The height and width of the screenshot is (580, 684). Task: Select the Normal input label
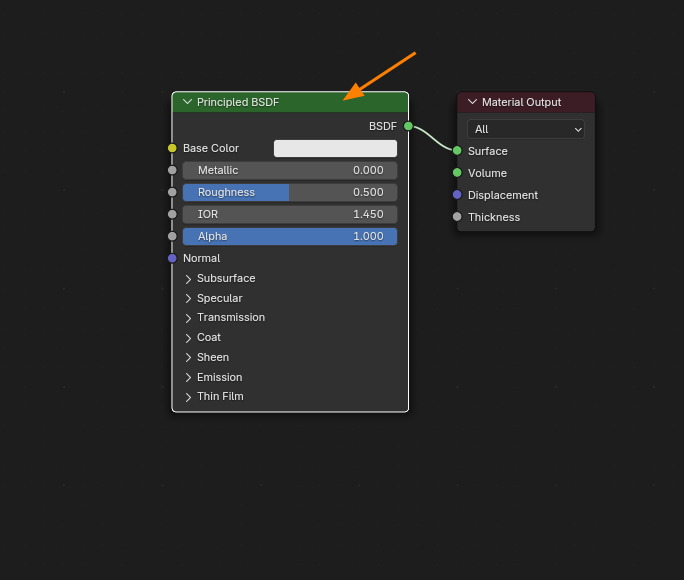point(202,258)
